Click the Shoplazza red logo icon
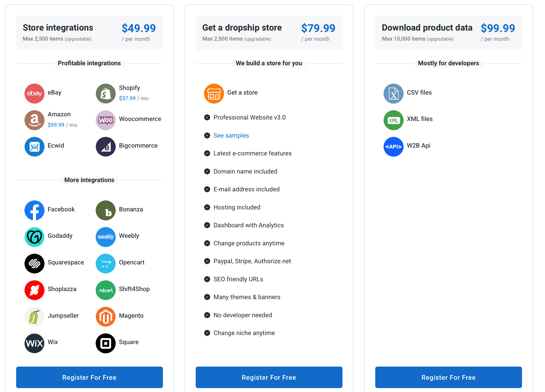Image resolution: width=545 pixels, height=392 pixels. click(x=34, y=290)
